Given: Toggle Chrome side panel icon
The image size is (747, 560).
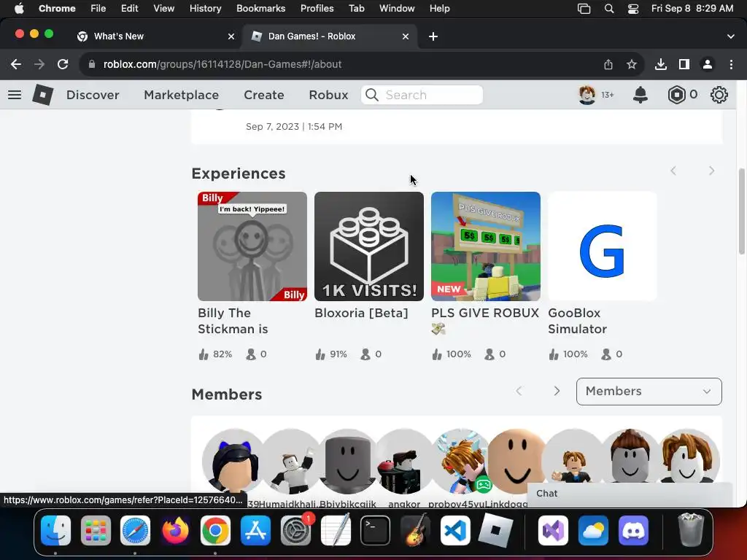Looking at the screenshot, I should coord(684,64).
